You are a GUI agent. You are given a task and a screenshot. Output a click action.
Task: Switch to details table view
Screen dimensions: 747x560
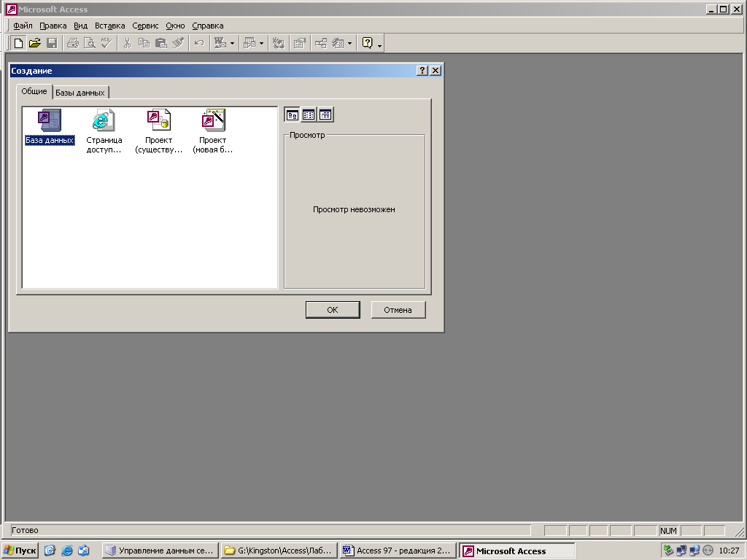coord(325,114)
